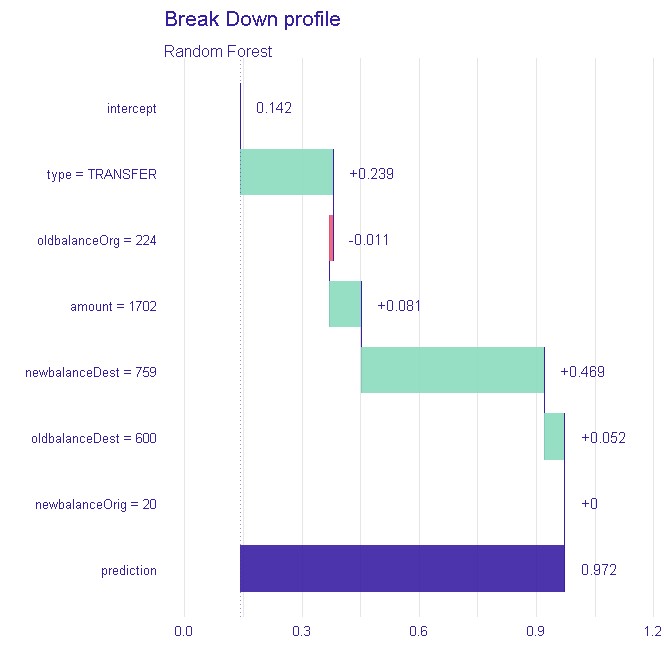This screenshot has height=664, width=664.
Task: Click the +0 value beside newbalanceOrig
Action: coord(589,504)
